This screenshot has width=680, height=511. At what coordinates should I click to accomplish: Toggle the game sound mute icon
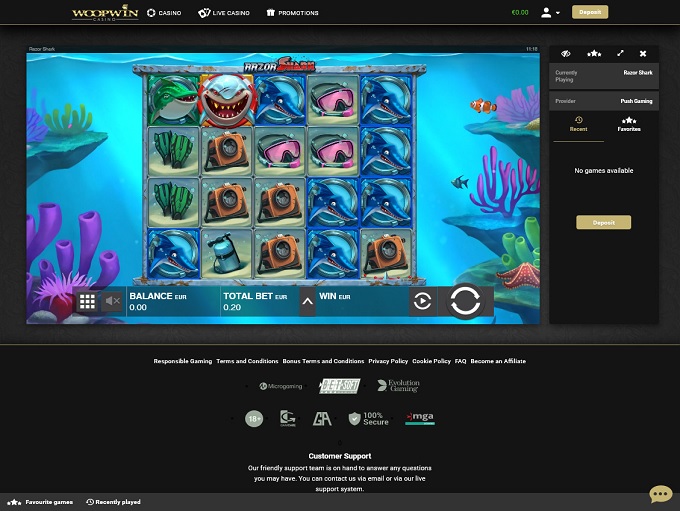[x=112, y=301]
